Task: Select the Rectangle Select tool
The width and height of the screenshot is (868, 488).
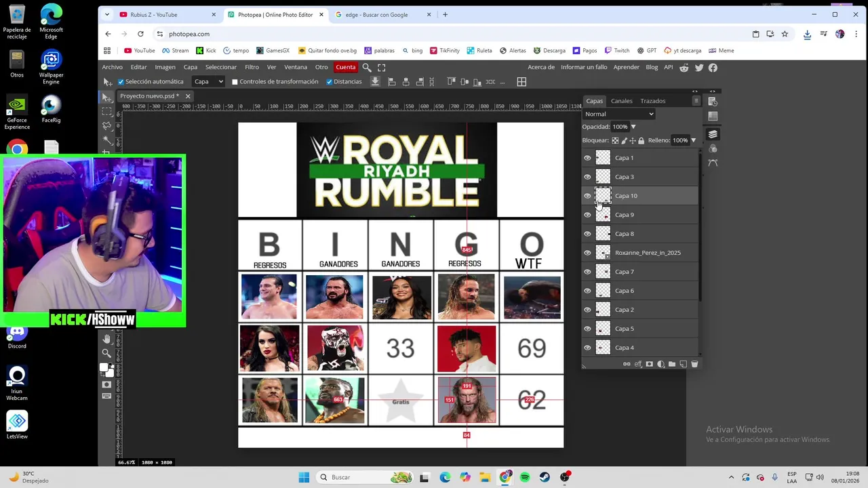Action: click(107, 111)
